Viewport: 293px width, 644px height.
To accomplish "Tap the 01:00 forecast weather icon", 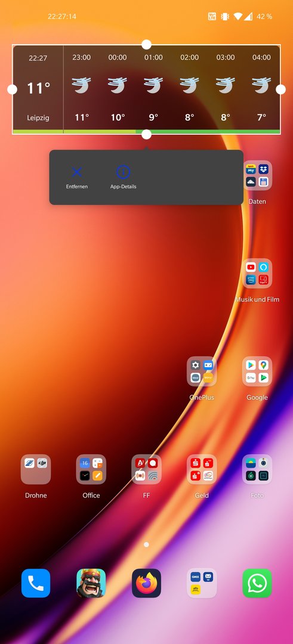I will click(153, 85).
